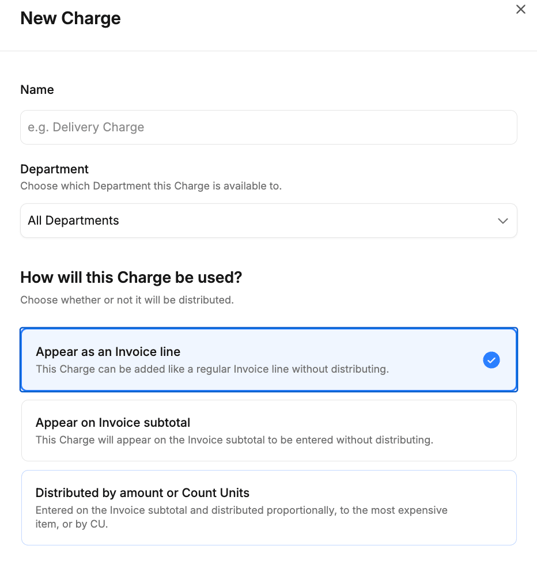The width and height of the screenshot is (537, 561).
Task: Click the blue checkmark on Invoice line option
Action: (491, 360)
